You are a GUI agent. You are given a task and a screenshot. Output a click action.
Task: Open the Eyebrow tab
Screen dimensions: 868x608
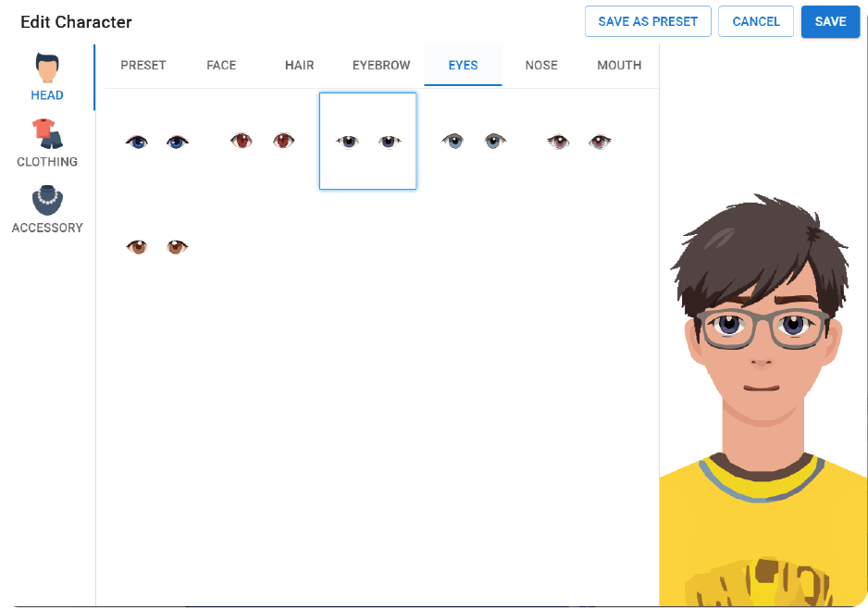[x=381, y=66]
